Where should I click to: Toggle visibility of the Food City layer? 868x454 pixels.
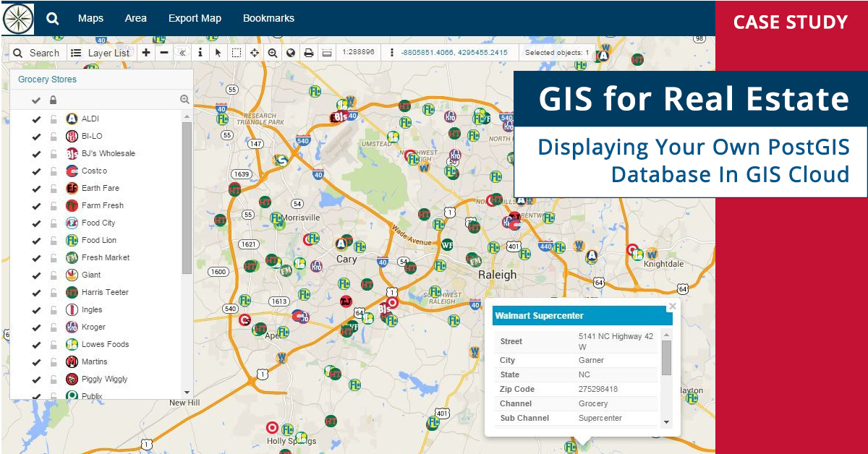pos(36,223)
